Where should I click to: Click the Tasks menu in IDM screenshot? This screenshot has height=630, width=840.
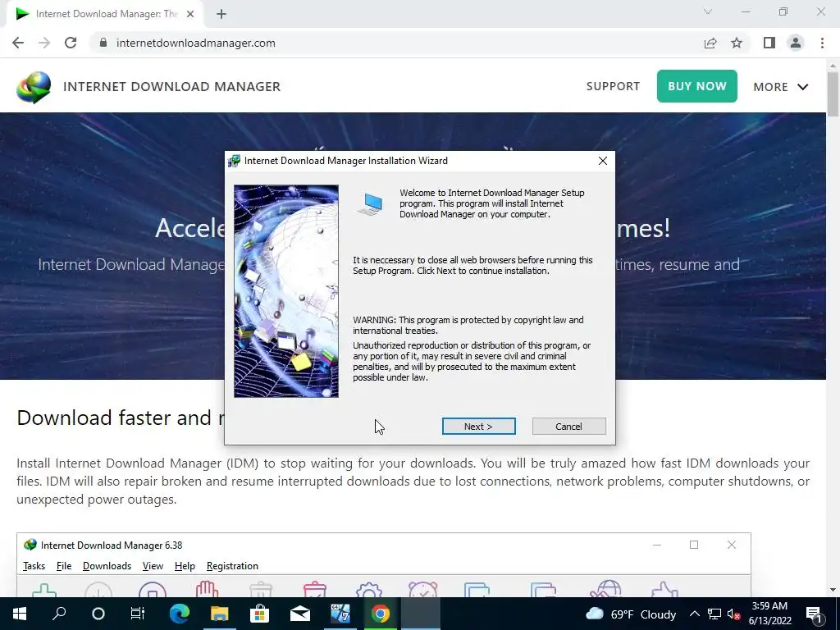(x=34, y=566)
